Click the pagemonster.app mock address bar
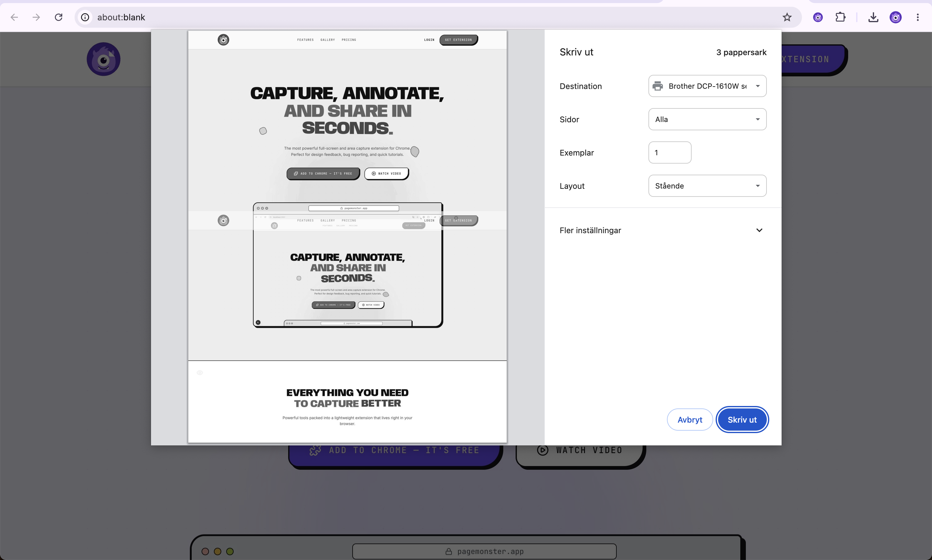932x560 pixels. pos(484,551)
